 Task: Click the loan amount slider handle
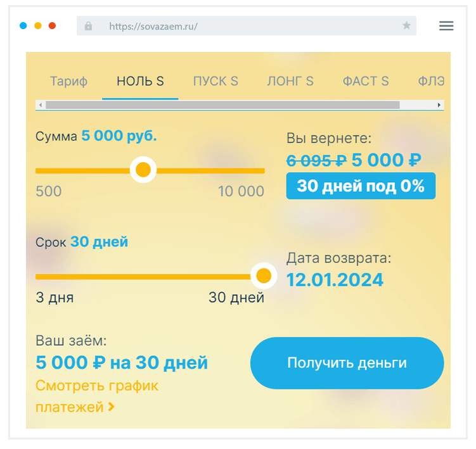tap(143, 170)
